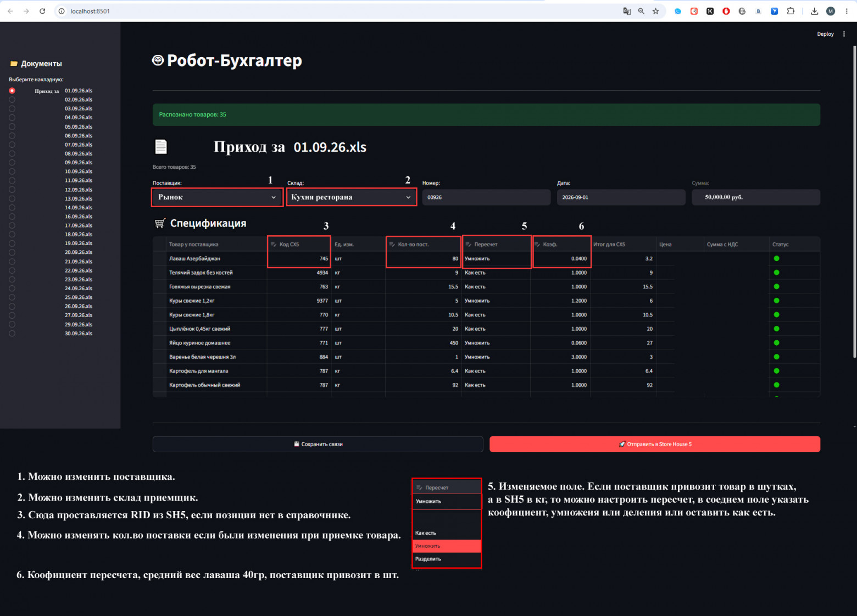Select the 02.09.26.xls invoice radio button
Screen dimensions: 857x616
pyautogui.click(x=12, y=99)
